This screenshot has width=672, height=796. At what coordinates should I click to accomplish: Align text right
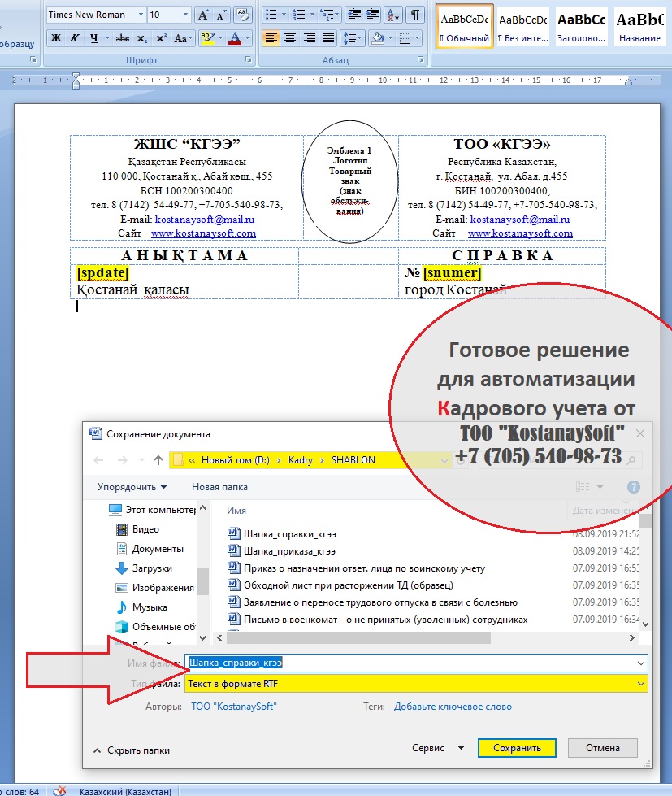click(x=310, y=38)
